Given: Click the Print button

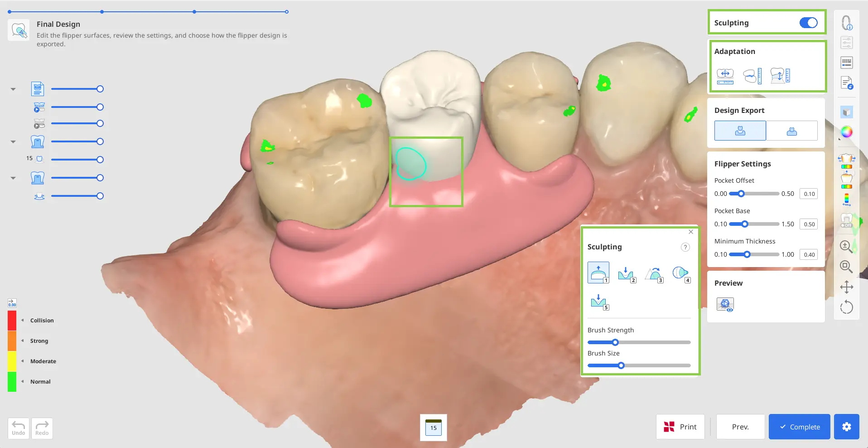Looking at the screenshot, I should (680, 427).
